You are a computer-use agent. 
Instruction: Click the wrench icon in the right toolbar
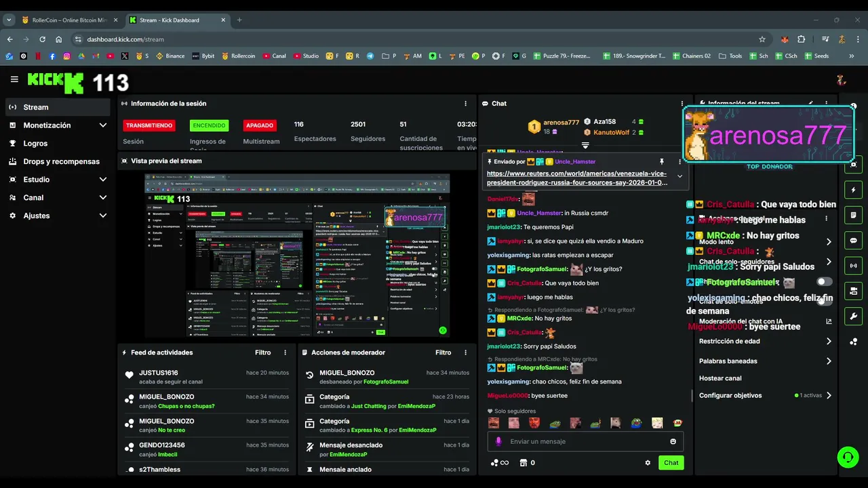853,317
